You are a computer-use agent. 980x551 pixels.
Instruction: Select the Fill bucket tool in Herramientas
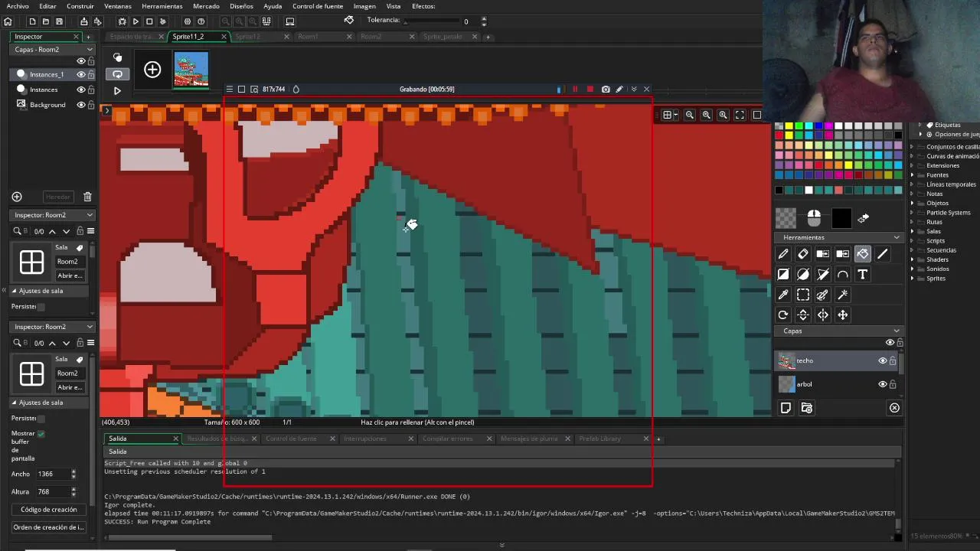(x=863, y=254)
